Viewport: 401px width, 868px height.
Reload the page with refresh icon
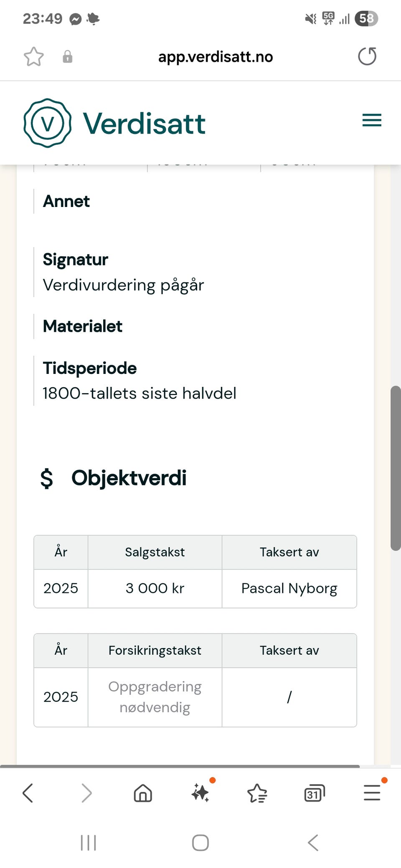pos(367,56)
